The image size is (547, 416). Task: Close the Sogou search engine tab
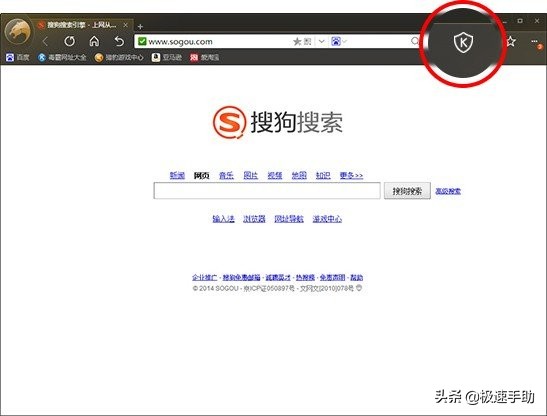pyautogui.click(x=126, y=25)
